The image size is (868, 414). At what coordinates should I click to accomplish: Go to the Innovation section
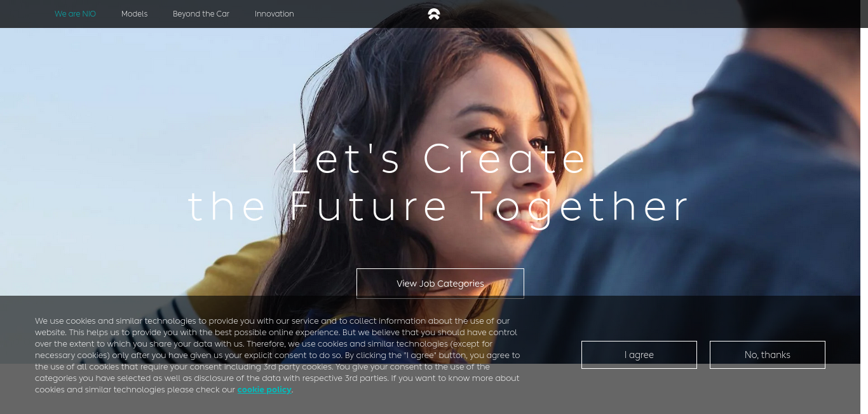[x=274, y=14]
